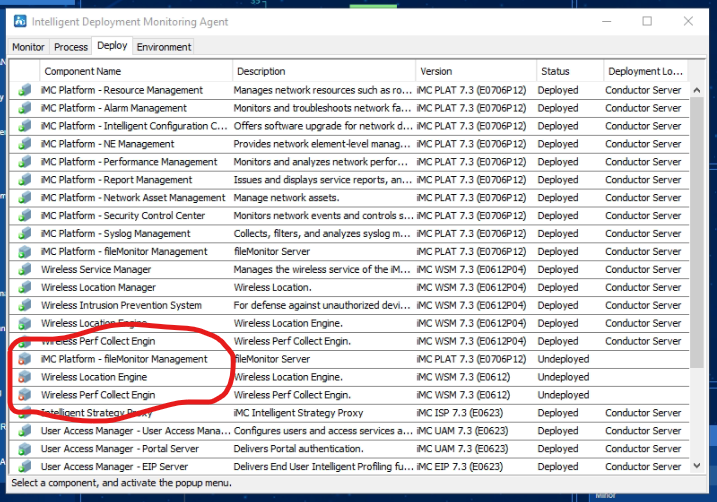Click 'Select a component' status bar message
Image resolution: width=717 pixels, height=502 pixels.
(x=122, y=483)
